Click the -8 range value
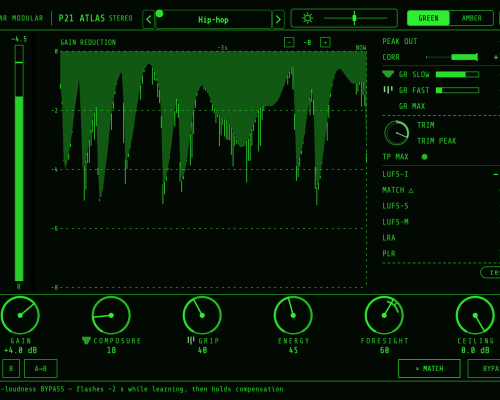This screenshot has width=500, height=400. coord(307,43)
